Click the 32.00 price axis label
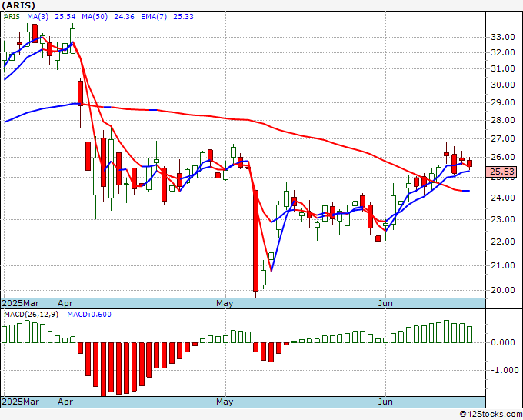This screenshot has height=420, width=523. click(x=503, y=52)
